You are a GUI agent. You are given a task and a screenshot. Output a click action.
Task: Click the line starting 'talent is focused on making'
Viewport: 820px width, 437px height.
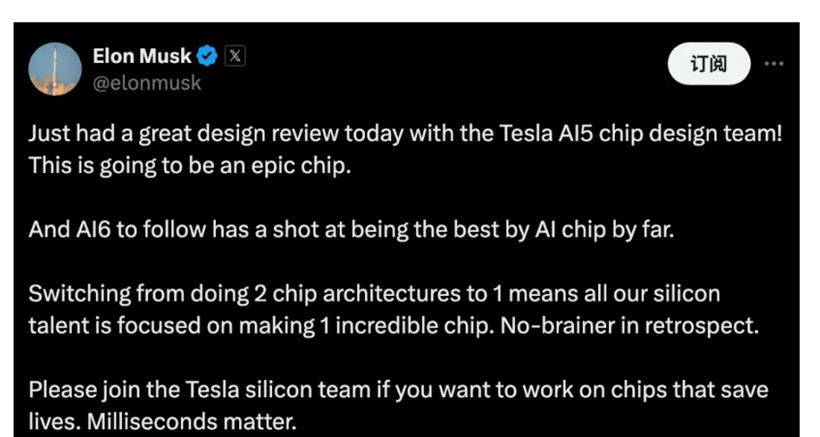click(393, 326)
